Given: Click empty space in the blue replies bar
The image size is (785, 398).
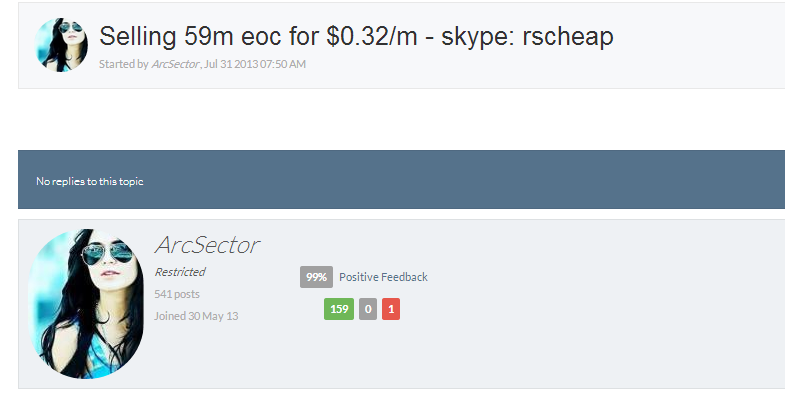Looking at the screenshot, I should (x=451, y=179).
